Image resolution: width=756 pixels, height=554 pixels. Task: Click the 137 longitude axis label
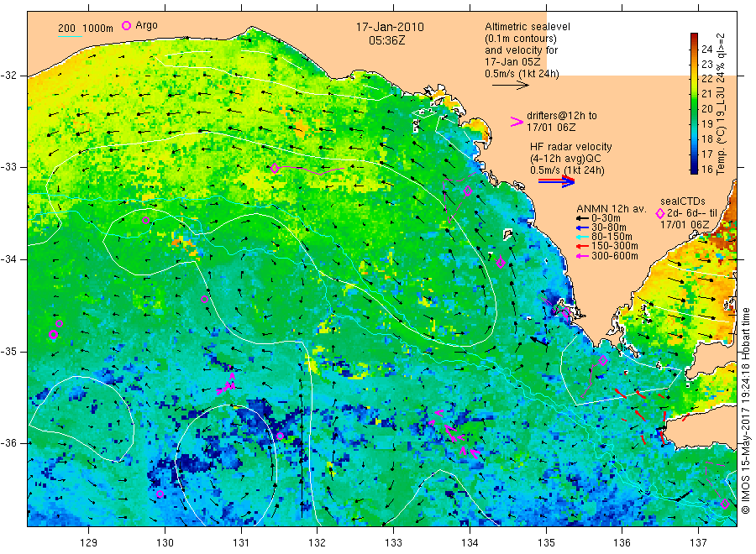click(699, 543)
